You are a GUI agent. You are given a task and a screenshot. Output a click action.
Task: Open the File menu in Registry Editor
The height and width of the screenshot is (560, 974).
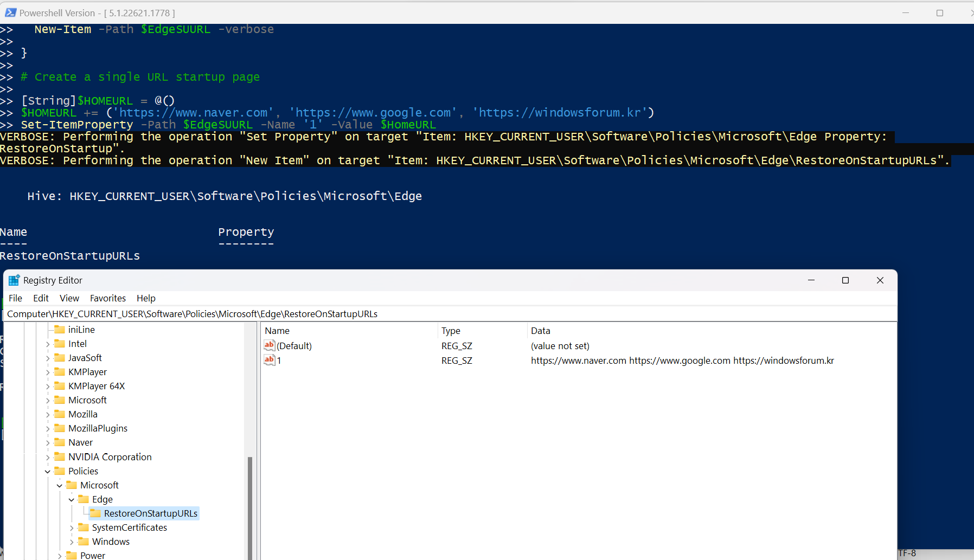click(16, 298)
